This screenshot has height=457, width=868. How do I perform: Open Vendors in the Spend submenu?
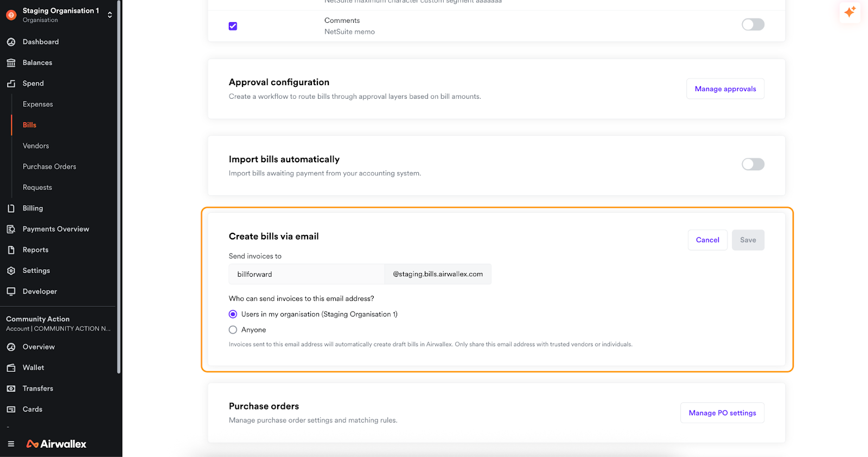[x=36, y=146]
